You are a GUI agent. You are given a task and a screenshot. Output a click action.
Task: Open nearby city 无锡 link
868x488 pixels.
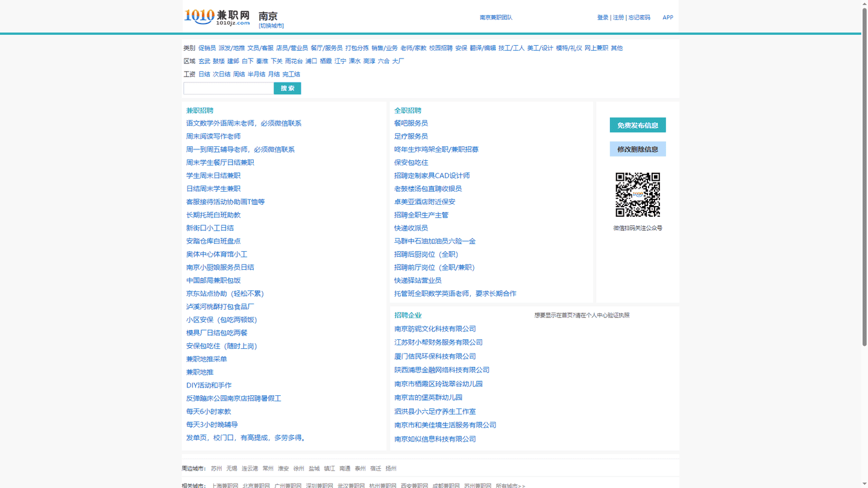(231, 469)
